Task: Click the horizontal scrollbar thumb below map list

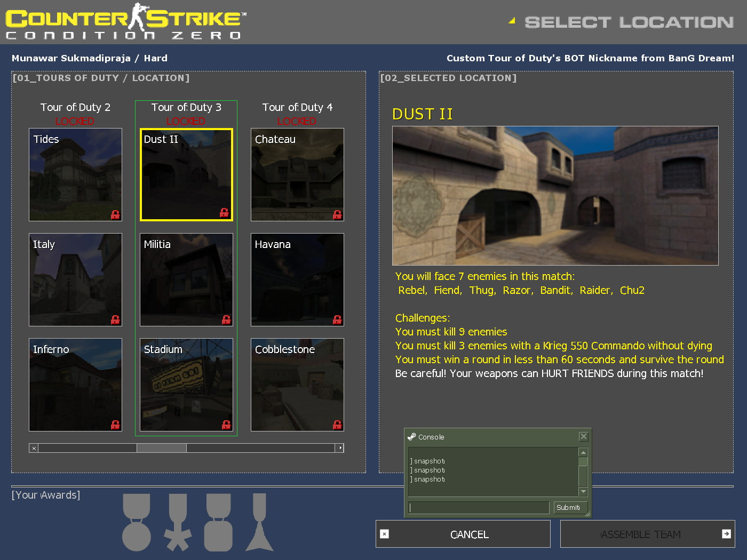Action: 162,448
